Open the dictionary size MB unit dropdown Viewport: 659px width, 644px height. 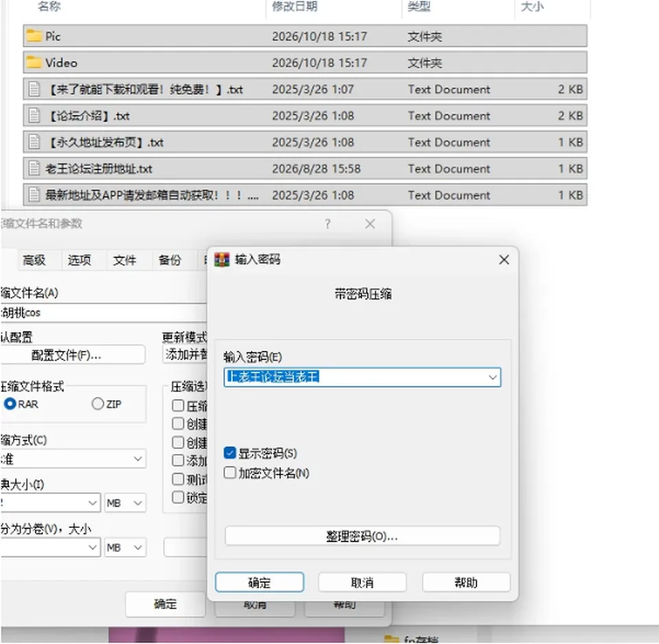click(x=125, y=503)
